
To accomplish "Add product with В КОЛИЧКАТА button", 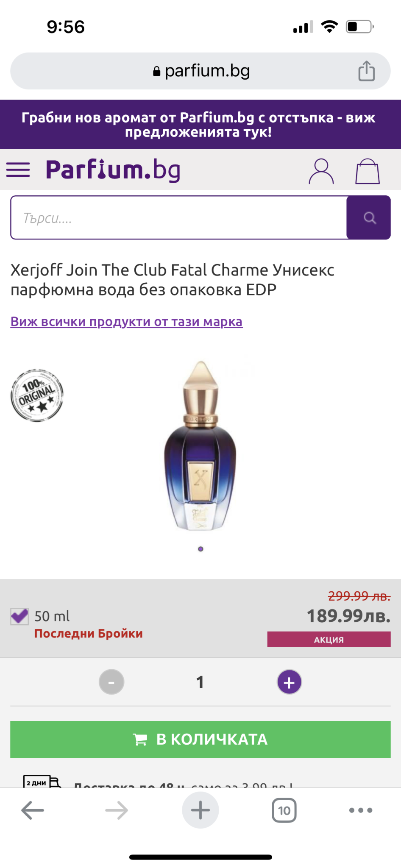I will (x=200, y=739).
